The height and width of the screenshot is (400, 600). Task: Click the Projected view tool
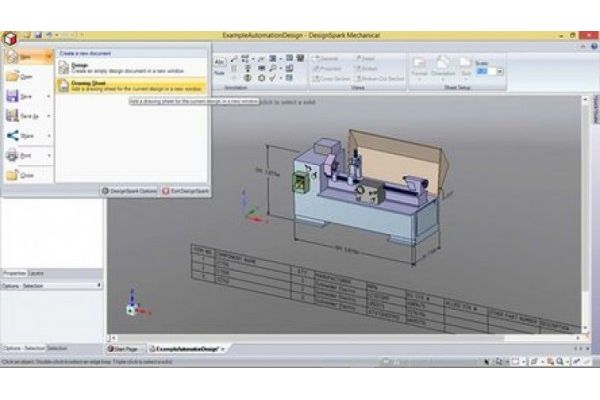coord(327,69)
